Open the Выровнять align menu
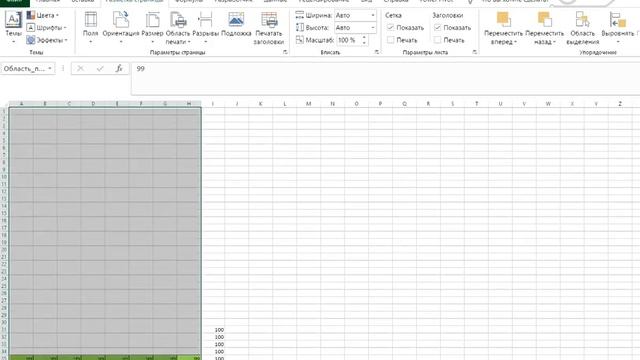Screen dimensions: 640x360 [x=618, y=28]
